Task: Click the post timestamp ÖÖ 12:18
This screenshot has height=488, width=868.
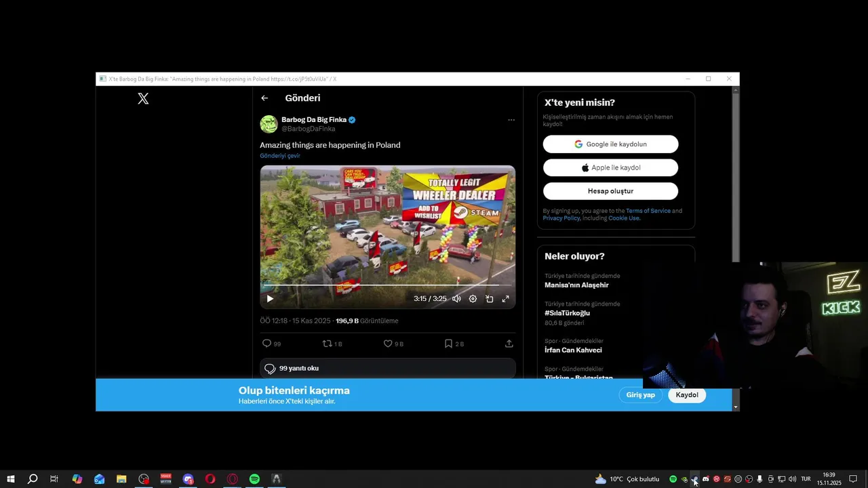Action: coord(295,321)
